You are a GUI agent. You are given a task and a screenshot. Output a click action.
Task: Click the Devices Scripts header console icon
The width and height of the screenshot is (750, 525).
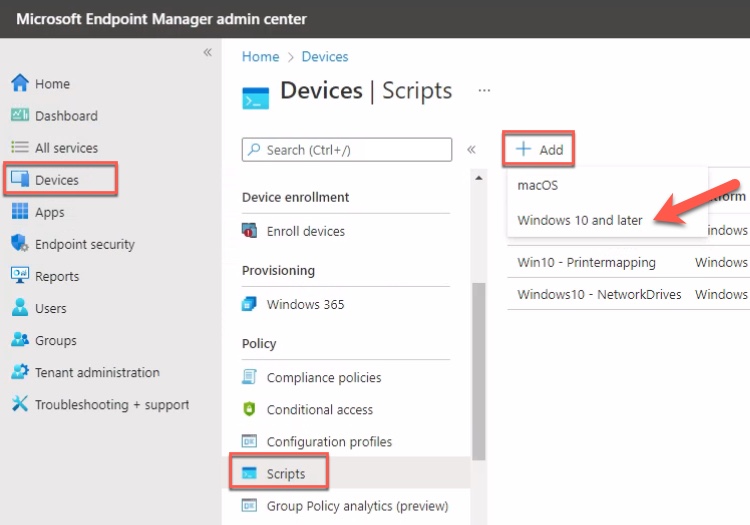[x=255, y=98]
